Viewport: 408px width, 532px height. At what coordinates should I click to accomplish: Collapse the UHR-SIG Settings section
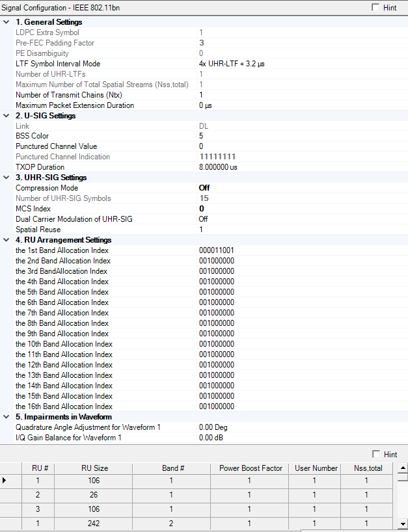[6, 178]
